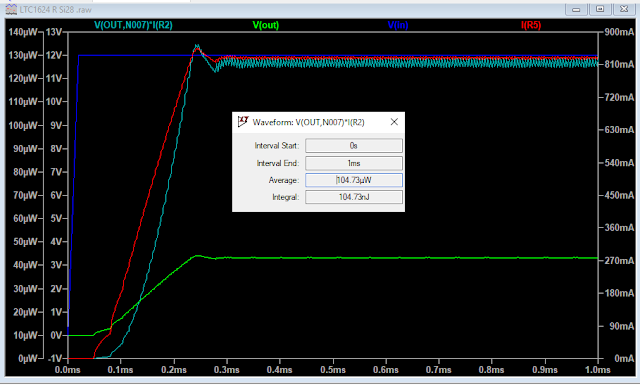The image size is (640, 385).
Task: Click the 100µW power axis label
Action: 23,126
